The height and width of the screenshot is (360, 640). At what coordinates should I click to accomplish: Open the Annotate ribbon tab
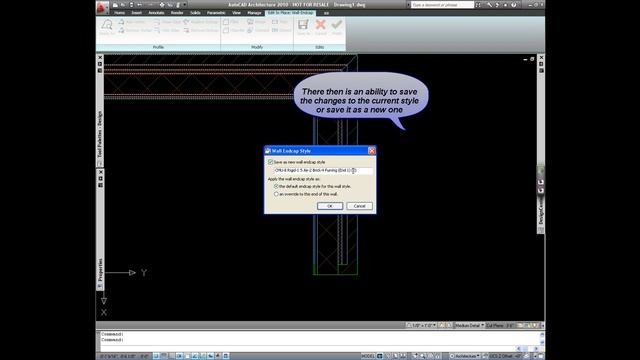click(x=156, y=13)
